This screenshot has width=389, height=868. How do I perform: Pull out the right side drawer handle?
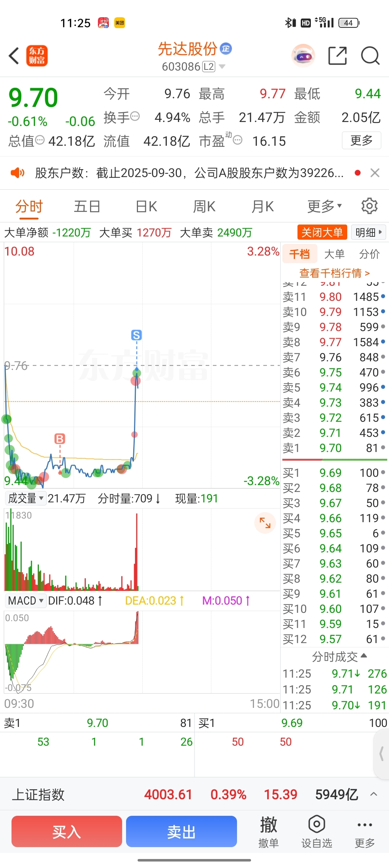382,754
